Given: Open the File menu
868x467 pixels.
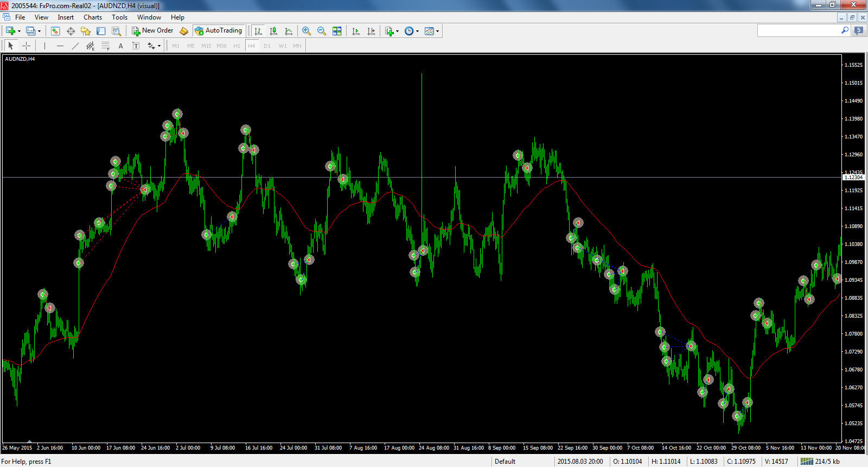Looking at the screenshot, I should tap(20, 17).
